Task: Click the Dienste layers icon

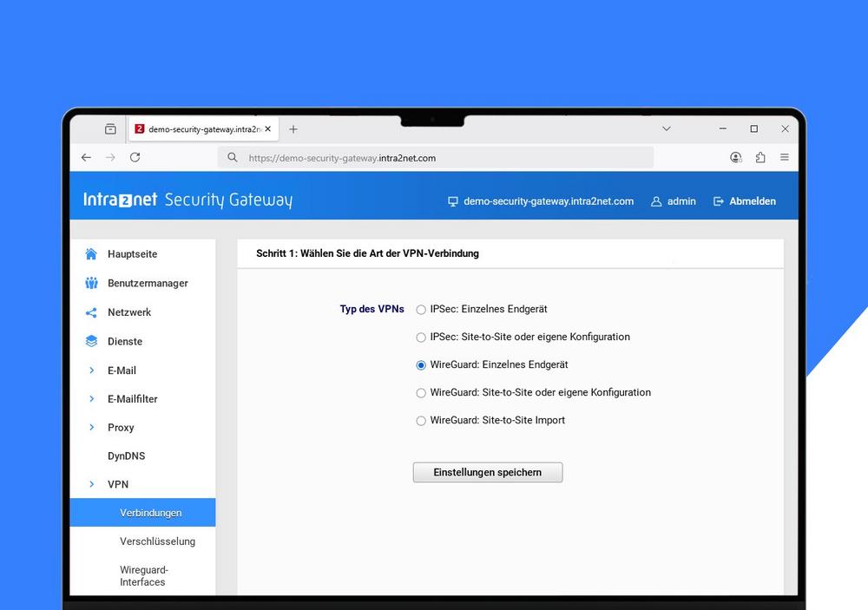Action: tap(91, 341)
